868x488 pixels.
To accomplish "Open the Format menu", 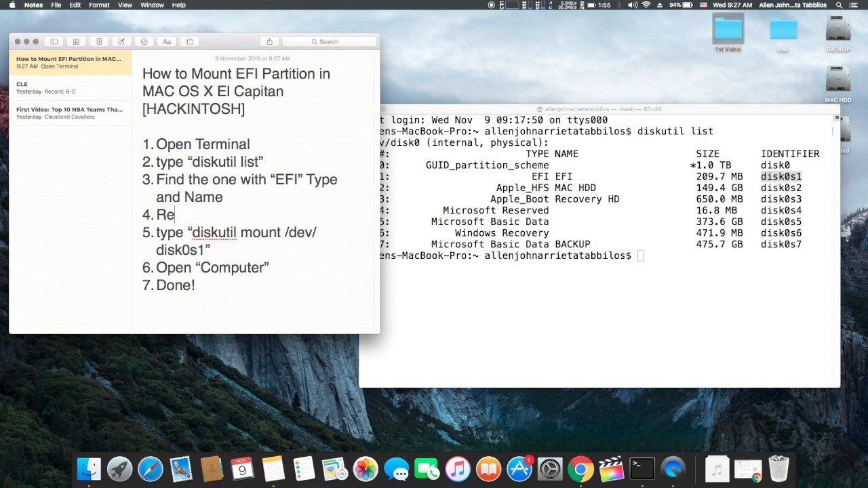I will (99, 5).
